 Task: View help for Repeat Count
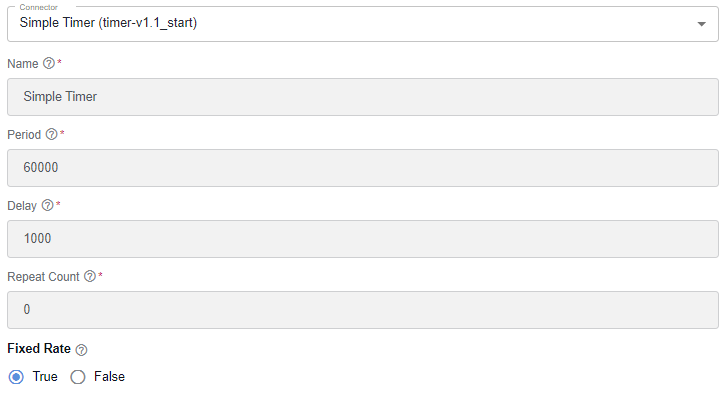(x=90, y=276)
